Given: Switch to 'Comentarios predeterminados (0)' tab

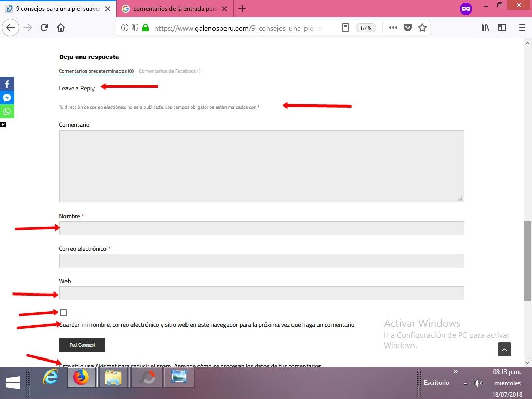Looking at the screenshot, I should 96,71.
